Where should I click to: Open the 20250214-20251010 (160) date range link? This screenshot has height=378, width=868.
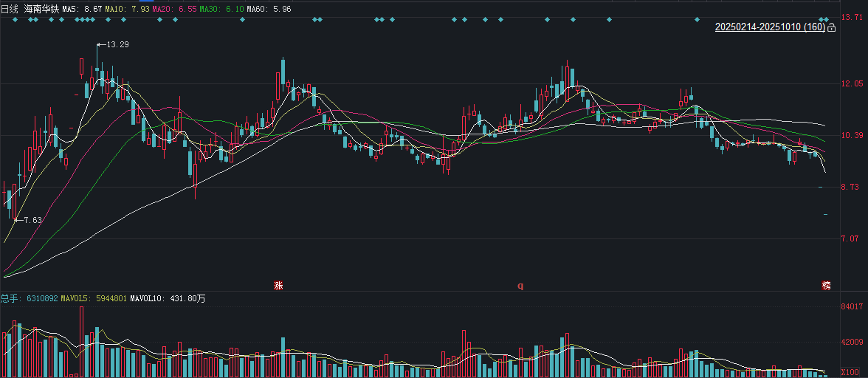770,27
